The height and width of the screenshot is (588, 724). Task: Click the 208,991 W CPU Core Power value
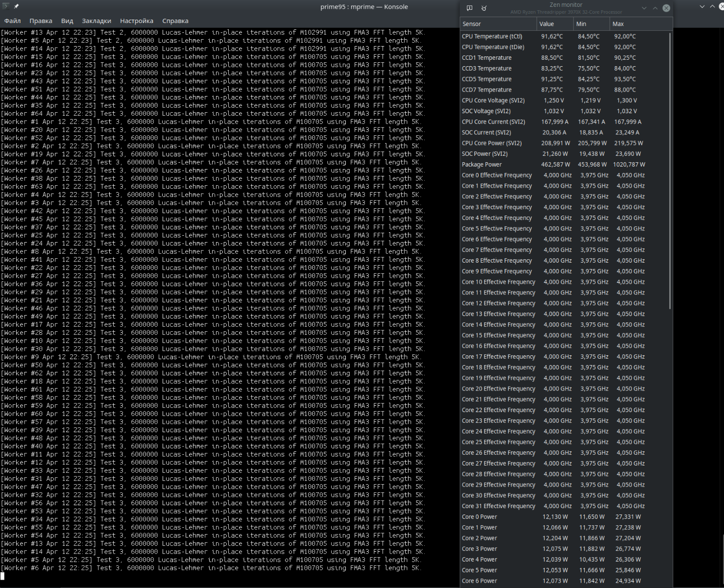point(555,143)
